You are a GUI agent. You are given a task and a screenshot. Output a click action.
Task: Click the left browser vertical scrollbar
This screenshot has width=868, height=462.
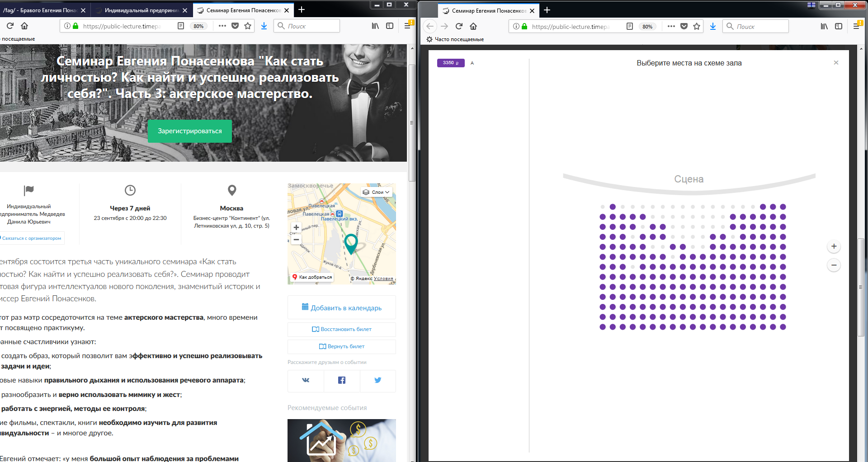[412, 123]
